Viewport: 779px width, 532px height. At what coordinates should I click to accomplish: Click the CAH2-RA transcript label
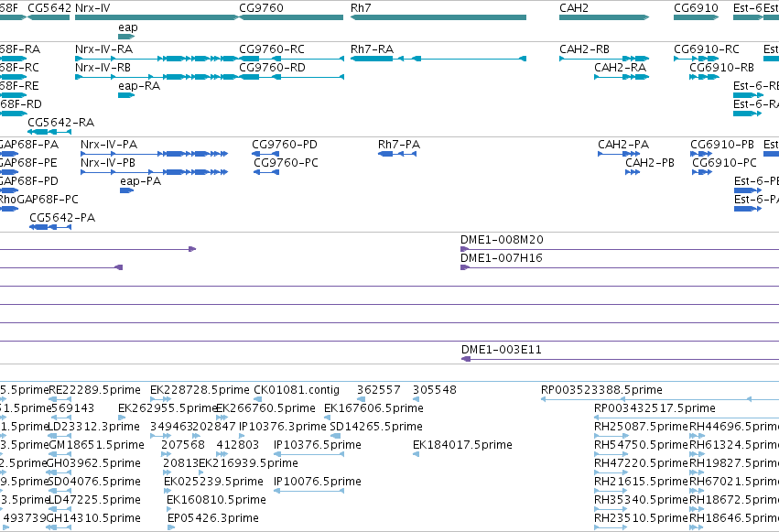(620, 68)
